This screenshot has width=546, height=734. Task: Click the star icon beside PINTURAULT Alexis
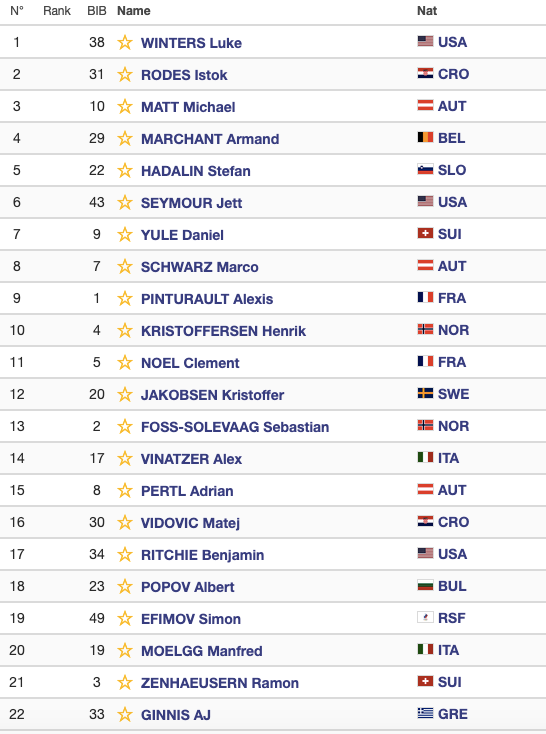[125, 299]
